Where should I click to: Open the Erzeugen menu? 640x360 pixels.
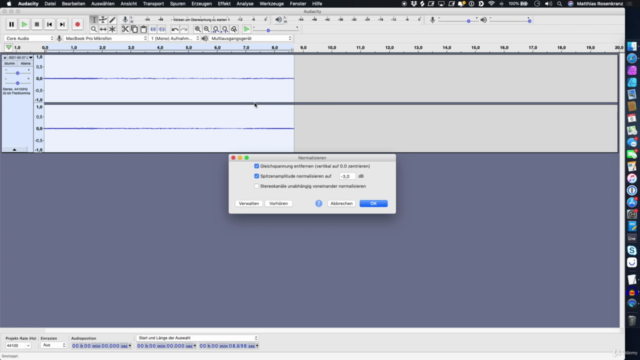pos(202,4)
